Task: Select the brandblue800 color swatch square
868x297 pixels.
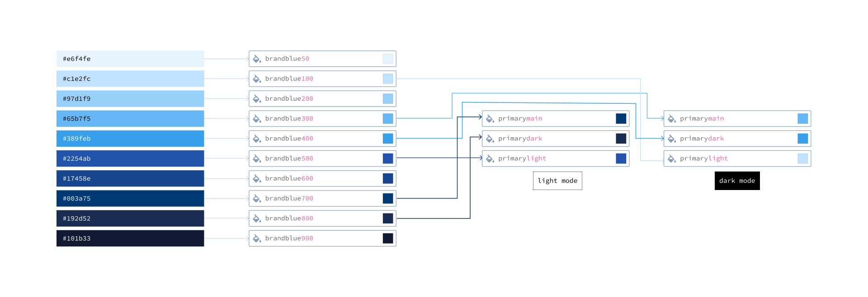Action: tap(388, 218)
